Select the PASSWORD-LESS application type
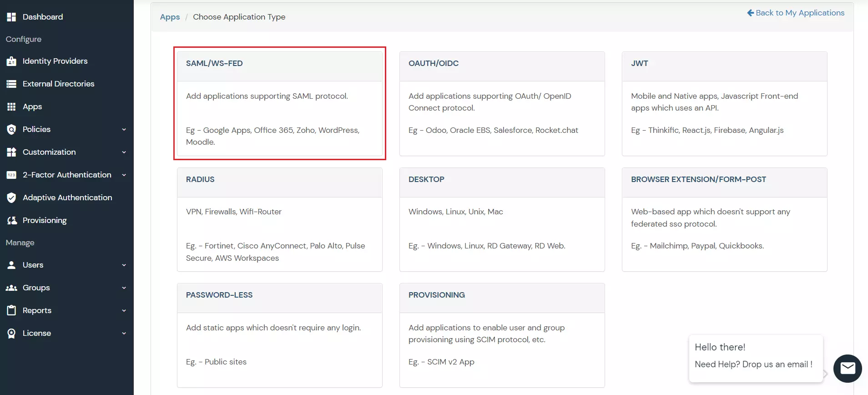This screenshot has width=868, height=395. 280,335
